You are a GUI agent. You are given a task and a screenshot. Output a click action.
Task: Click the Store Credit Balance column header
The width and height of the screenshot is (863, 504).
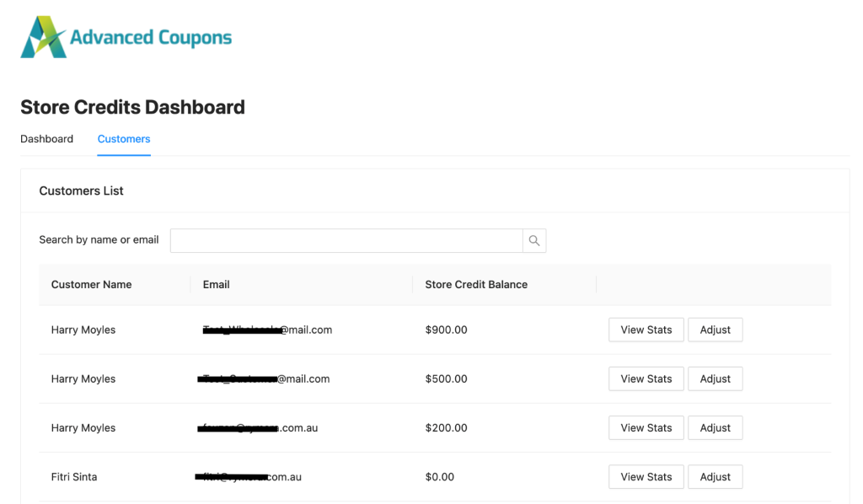tap(476, 285)
